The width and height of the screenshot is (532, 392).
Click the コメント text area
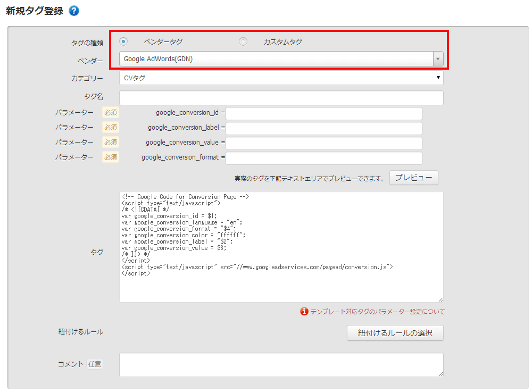pos(281,365)
